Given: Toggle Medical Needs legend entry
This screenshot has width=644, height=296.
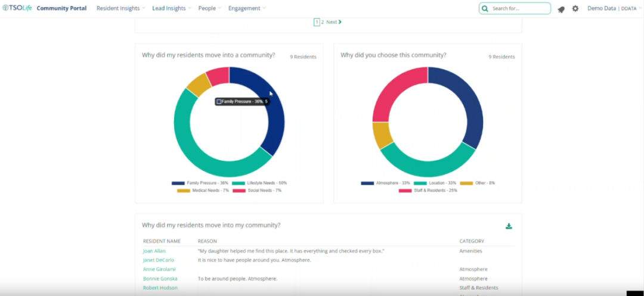Looking at the screenshot, I should pos(200,191).
